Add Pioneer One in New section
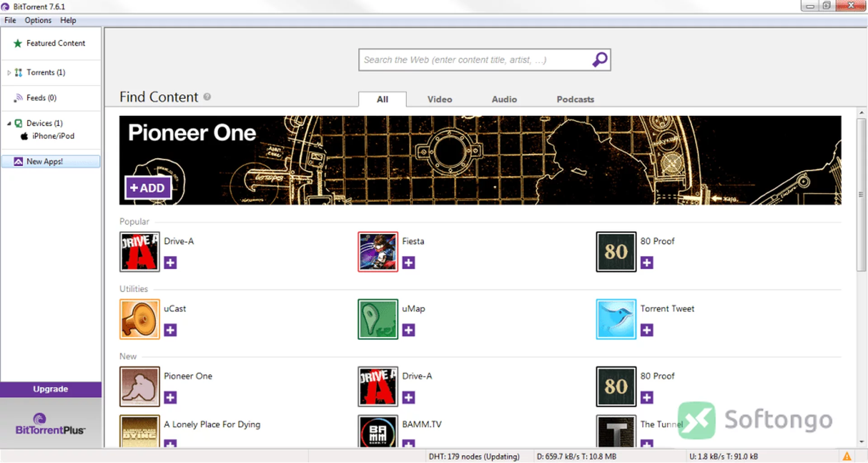This screenshot has width=868, height=463. (x=170, y=397)
